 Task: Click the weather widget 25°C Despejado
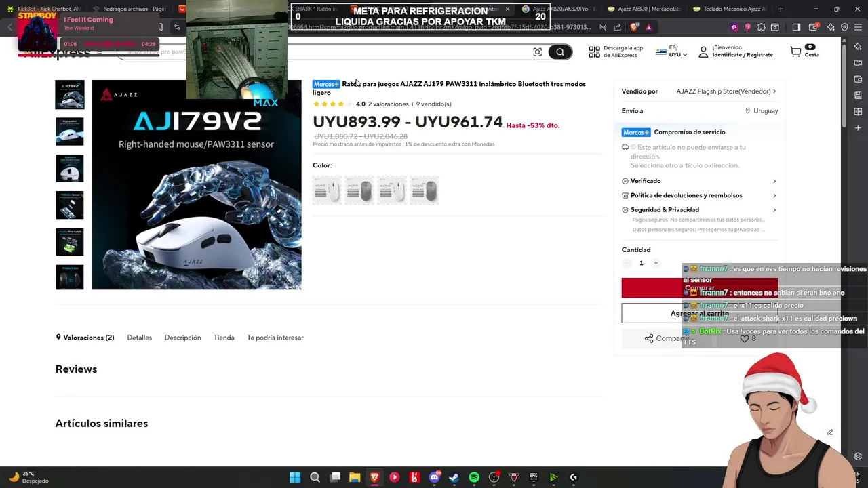point(28,477)
